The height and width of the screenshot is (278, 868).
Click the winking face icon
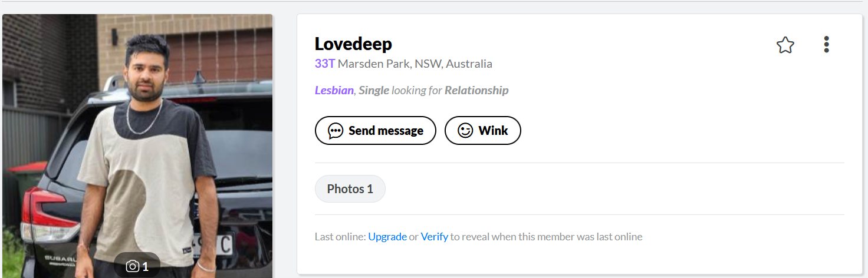pos(465,131)
